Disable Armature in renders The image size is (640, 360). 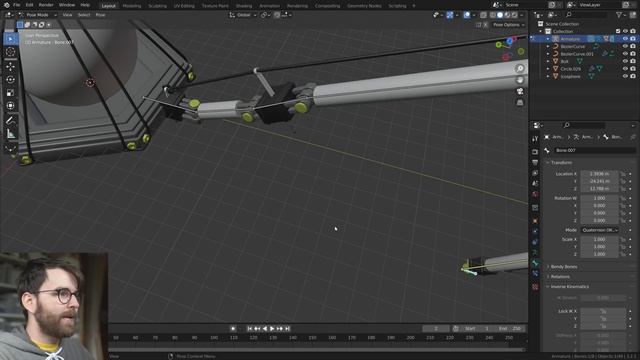633,39
